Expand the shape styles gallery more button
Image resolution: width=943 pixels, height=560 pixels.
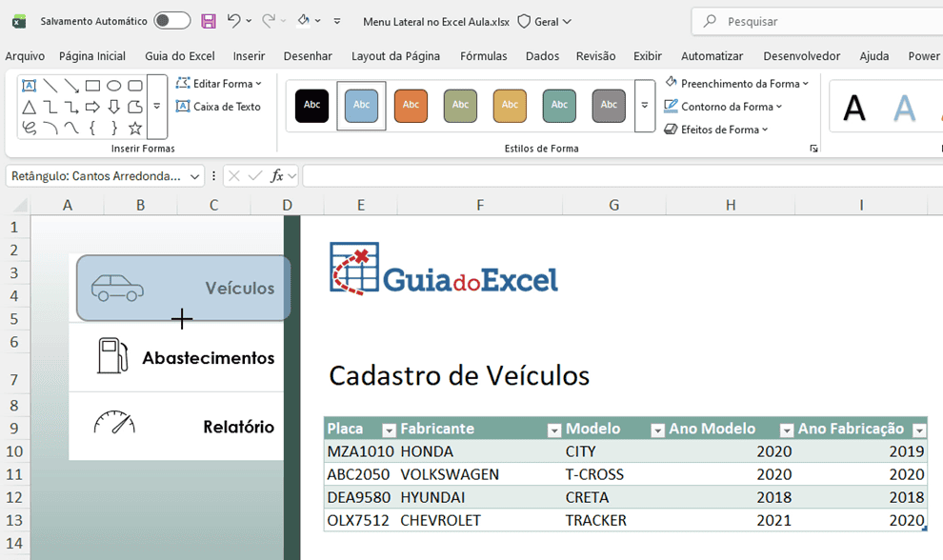(645, 106)
